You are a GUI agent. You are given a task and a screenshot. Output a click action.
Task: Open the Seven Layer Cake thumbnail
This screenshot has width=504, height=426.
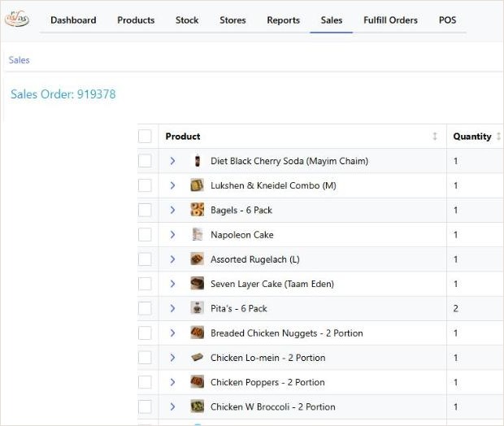pos(197,284)
